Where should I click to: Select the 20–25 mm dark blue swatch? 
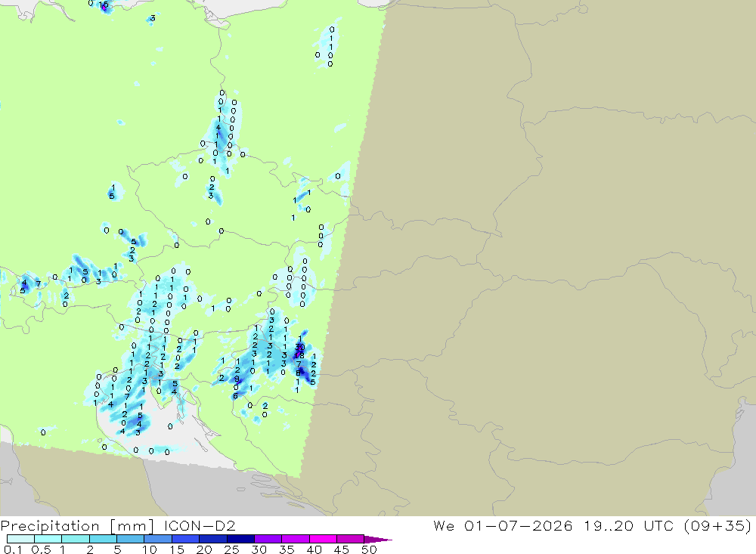click(212, 539)
